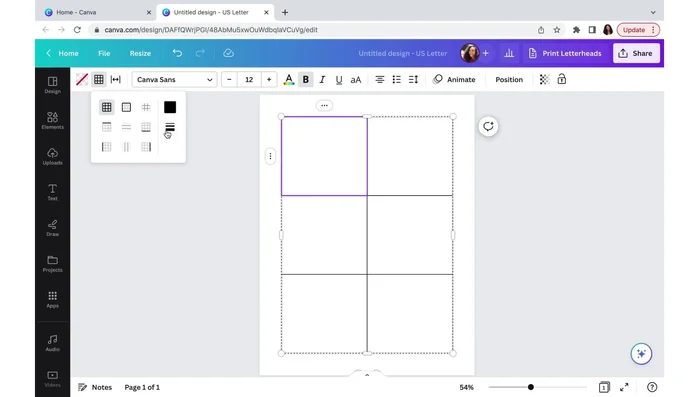Open the File menu
Image resolution: width=699 pixels, height=397 pixels.
click(104, 53)
